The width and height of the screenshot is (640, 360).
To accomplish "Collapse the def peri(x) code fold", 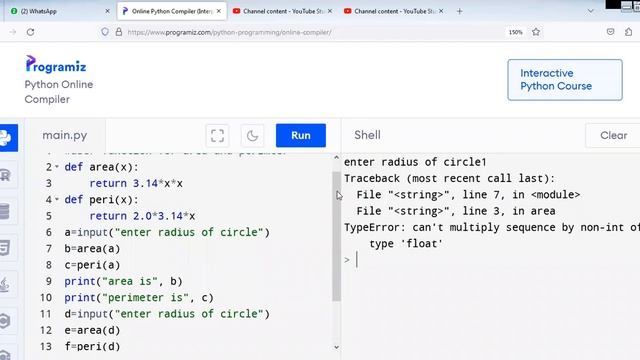I will pyautogui.click(x=57, y=200).
